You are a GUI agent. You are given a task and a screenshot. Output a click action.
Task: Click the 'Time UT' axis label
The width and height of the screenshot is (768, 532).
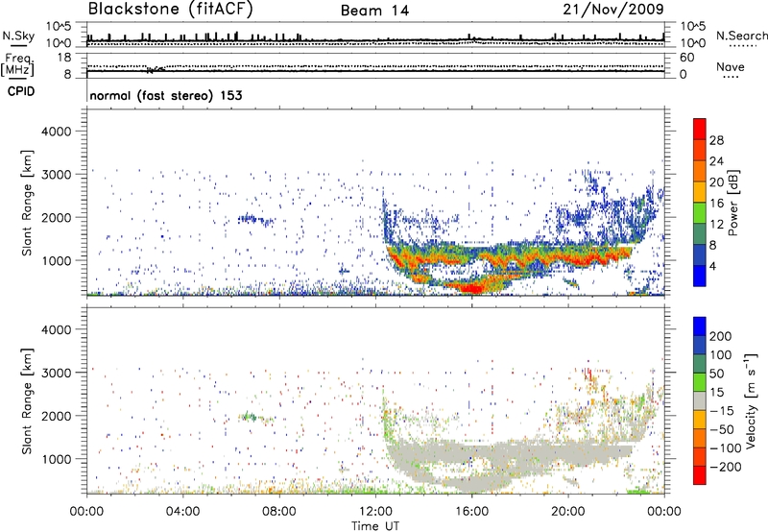point(375,526)
